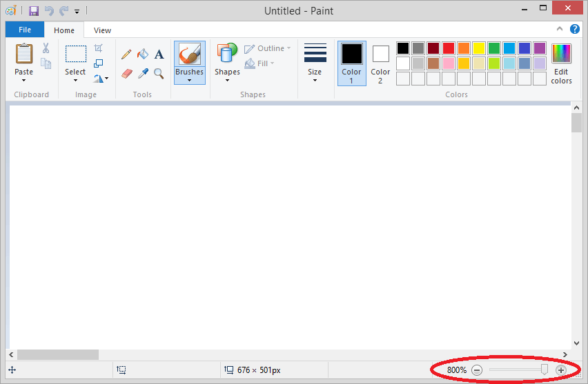The image size is (588, 384).
Task: Open the Shapes gallery icon
Action: [227, 52]
